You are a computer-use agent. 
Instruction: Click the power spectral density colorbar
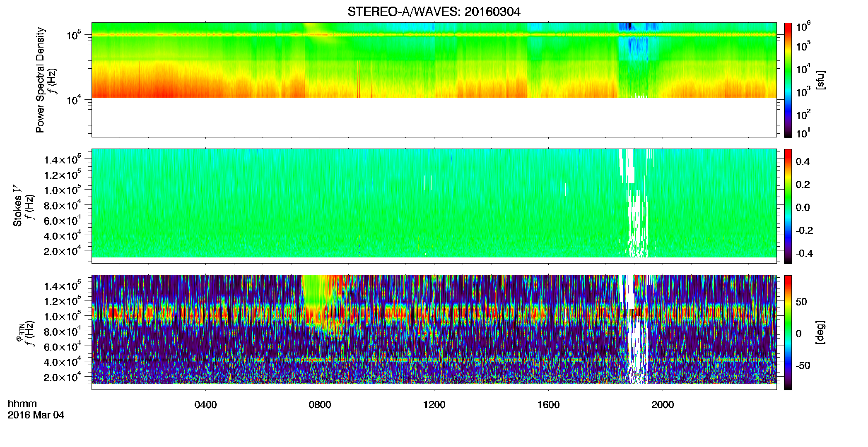coord(788,80)
